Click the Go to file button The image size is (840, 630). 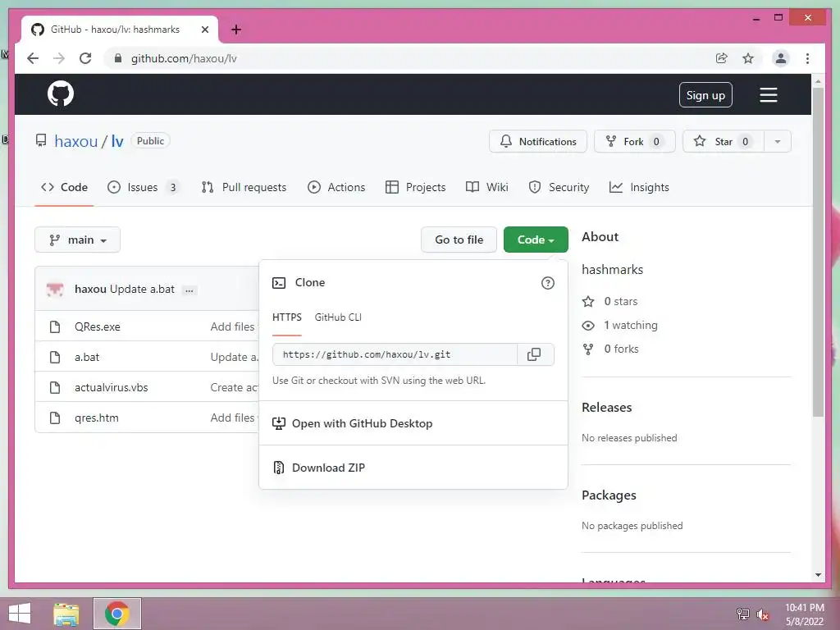pyautogui.click(x=459, y=240)
